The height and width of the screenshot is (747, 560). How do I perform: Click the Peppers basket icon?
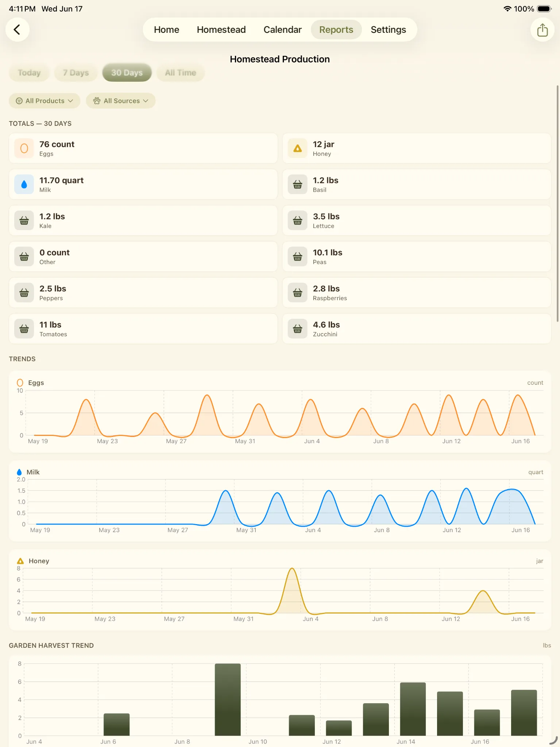(24, 293)
